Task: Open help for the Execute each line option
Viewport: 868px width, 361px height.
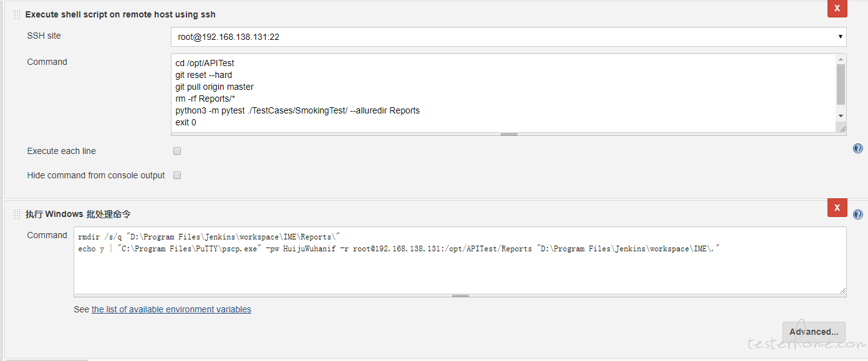Action: coord(858,148)
